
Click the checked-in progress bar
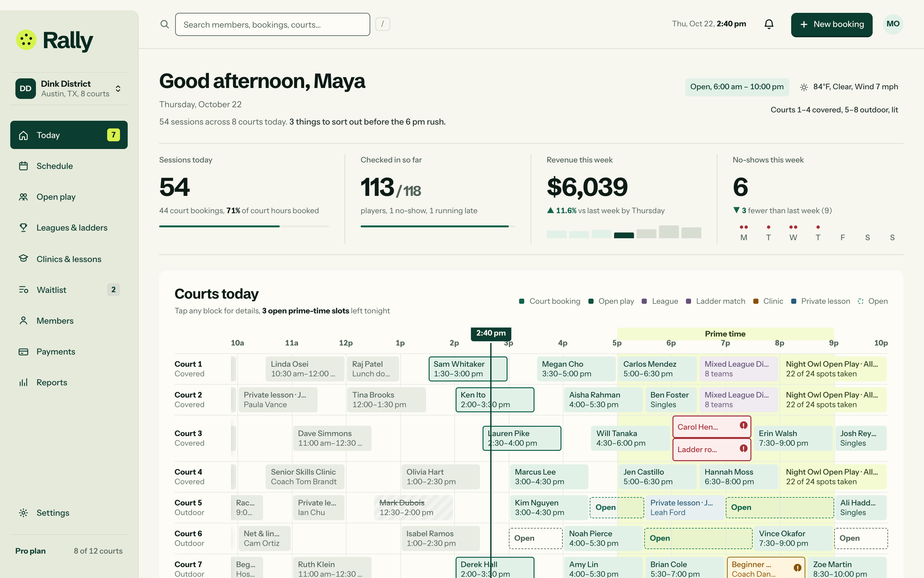[x=438, y=226]
